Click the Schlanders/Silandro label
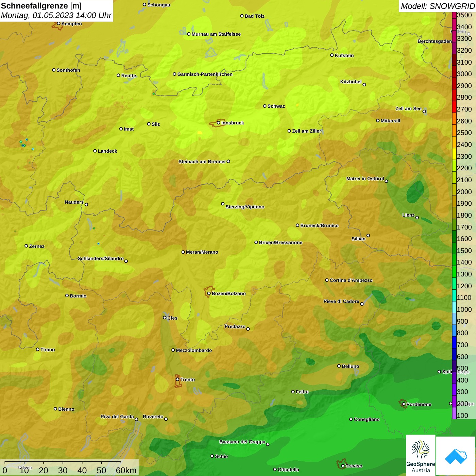Image resolution: width=476 pixels, height=476 pixels. point(101,258)
